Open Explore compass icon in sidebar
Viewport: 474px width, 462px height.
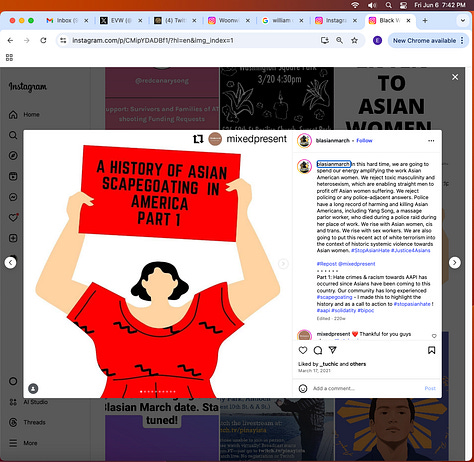(x=13, y=156)
